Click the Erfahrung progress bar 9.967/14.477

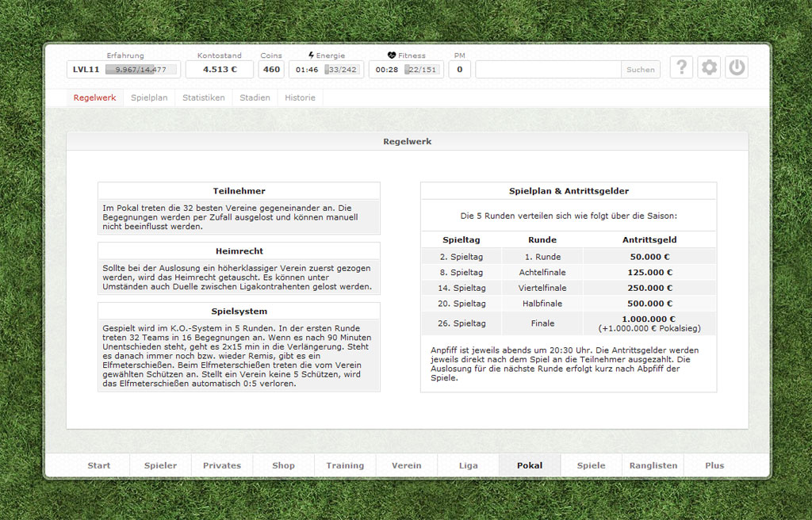141,70
